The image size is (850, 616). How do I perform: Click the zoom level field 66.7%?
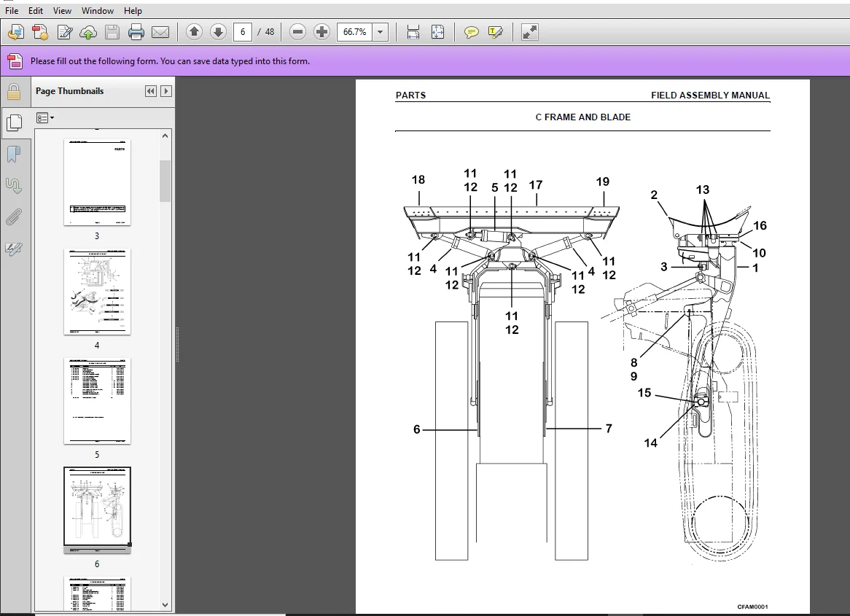click(x=355, y=32)
